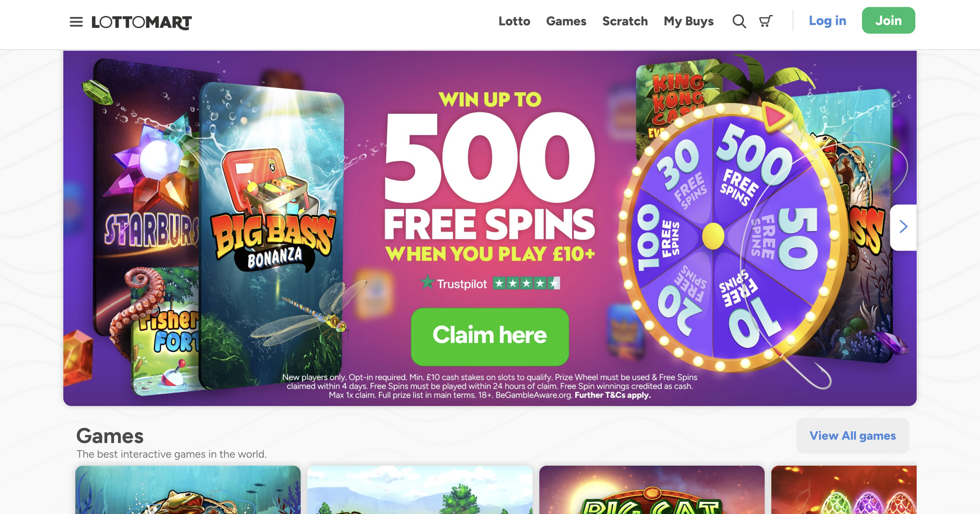
Task: Click the prize wheel pointer arrow
Action: 776,116
